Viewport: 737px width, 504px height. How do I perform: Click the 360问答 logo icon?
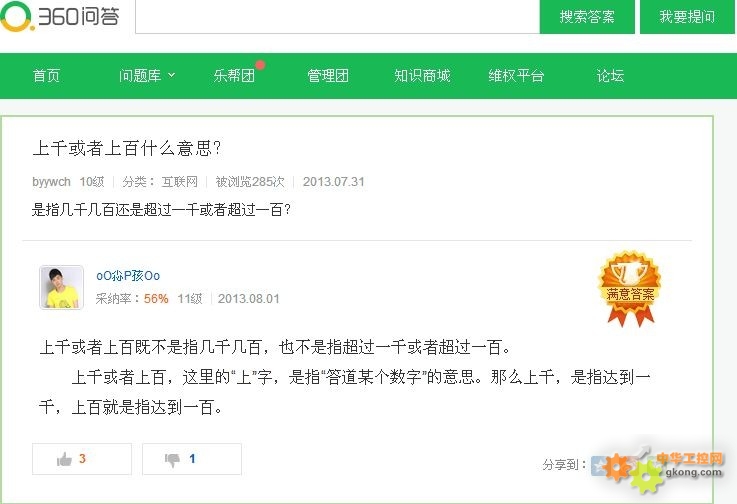[17, 16]
